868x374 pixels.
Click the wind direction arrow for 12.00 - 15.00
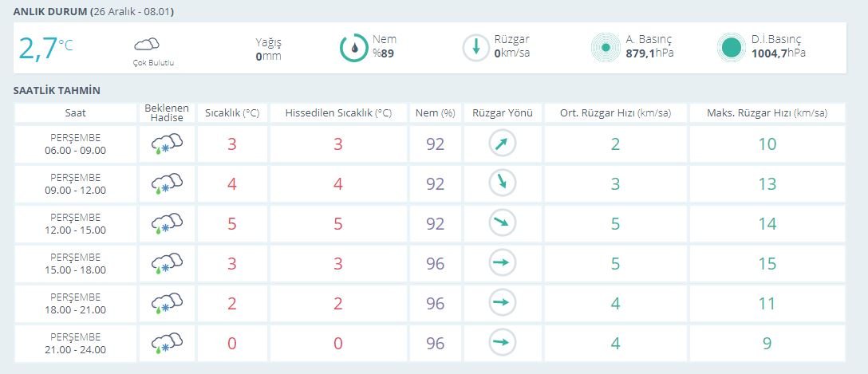pos(503,223)
